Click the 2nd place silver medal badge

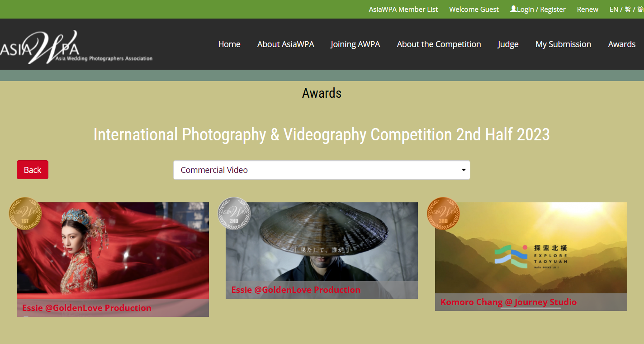pos(234,213)
